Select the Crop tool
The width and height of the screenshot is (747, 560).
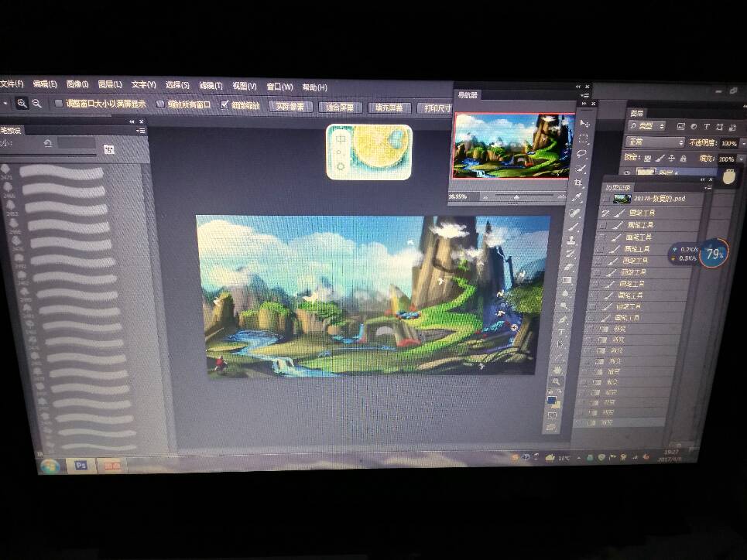[x=579, y=183]
